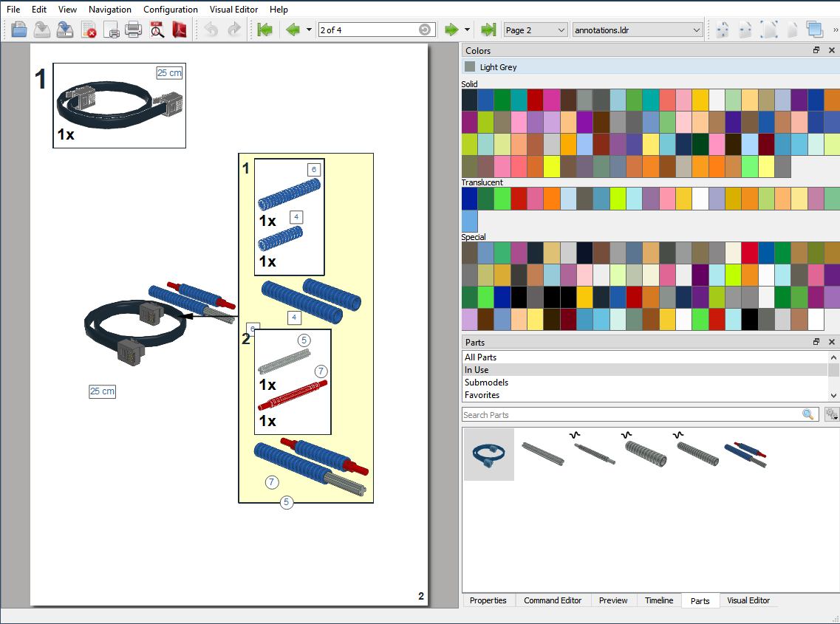This screenshot has height=624, width=840.
Task: Close the Colors panel
Action: pyautogui.click(x=832, y=49)
